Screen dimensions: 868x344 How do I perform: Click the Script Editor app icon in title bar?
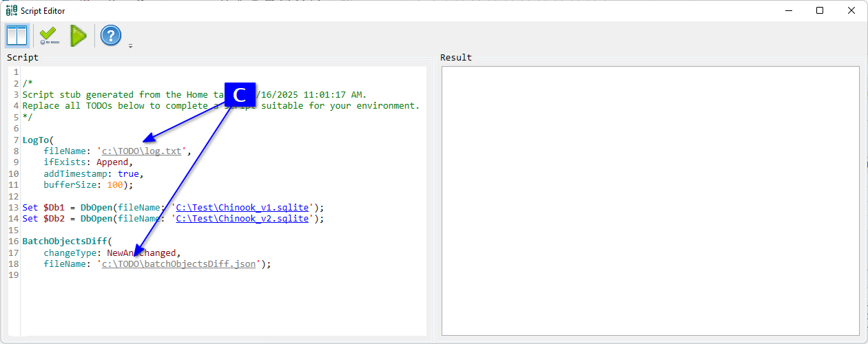click(12, 10)
